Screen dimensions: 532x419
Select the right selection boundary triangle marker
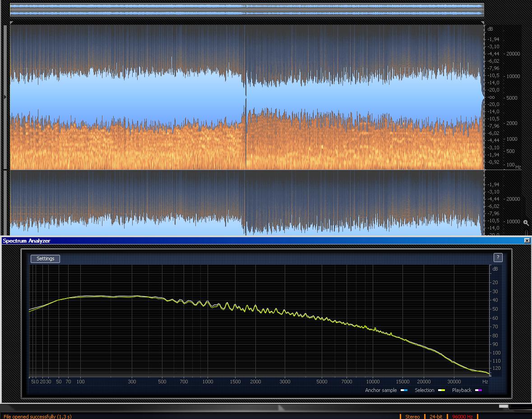point(482,23)
